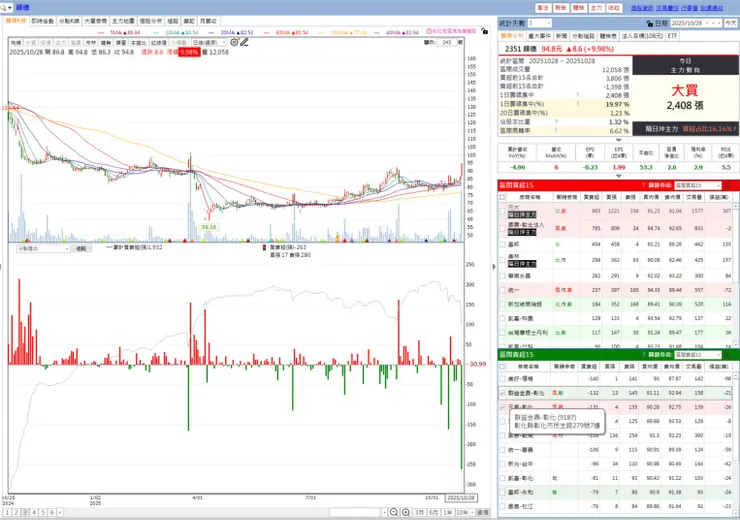Image resolution: width=740 pixels, height=520 pixels.
Task: Edit the 顯示 245 bars count field
Action: [446, 42]
